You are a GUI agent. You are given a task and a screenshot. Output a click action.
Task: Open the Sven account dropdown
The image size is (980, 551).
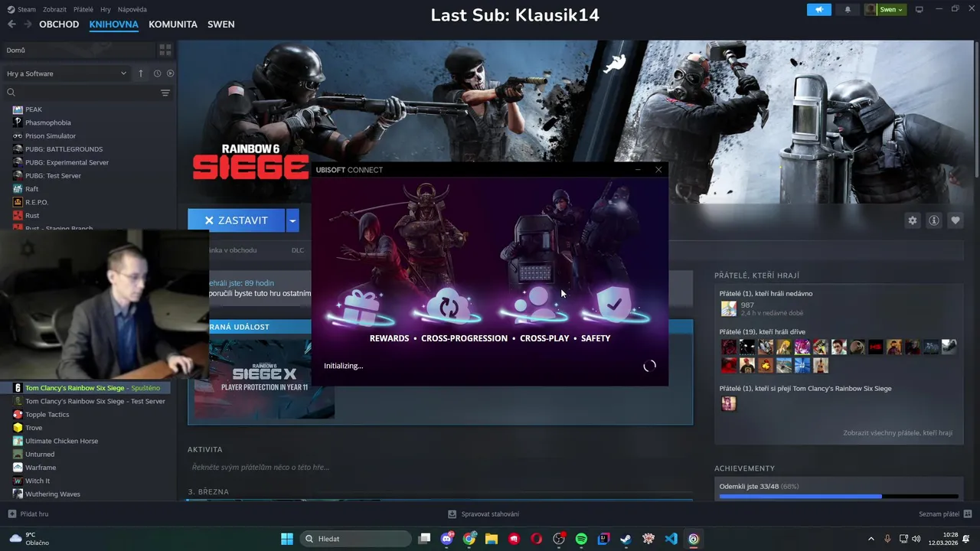(886, 9)
